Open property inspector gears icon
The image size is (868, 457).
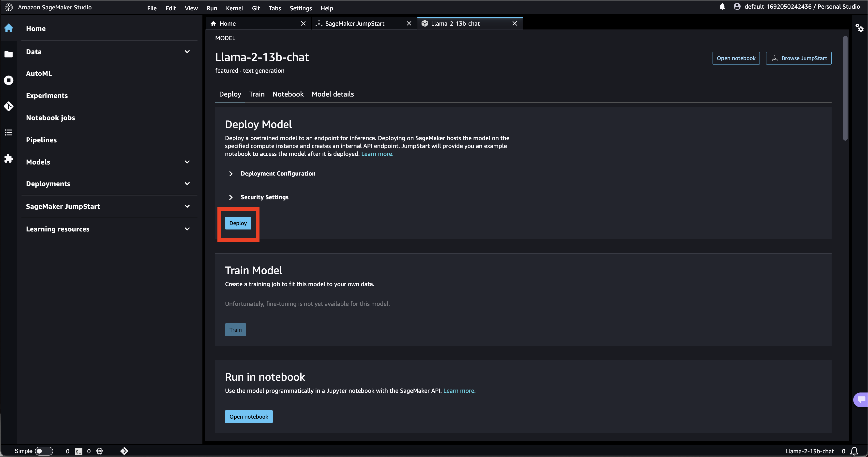coord(859,28)
